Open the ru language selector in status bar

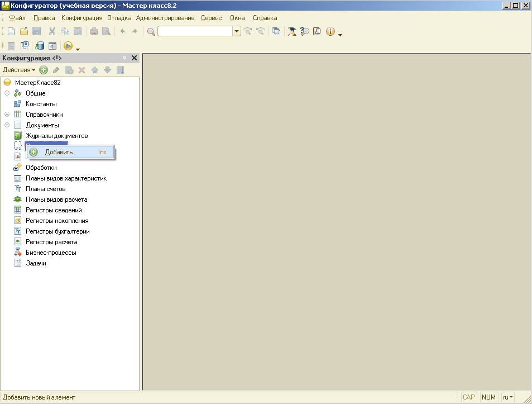[x=507, y=397]
